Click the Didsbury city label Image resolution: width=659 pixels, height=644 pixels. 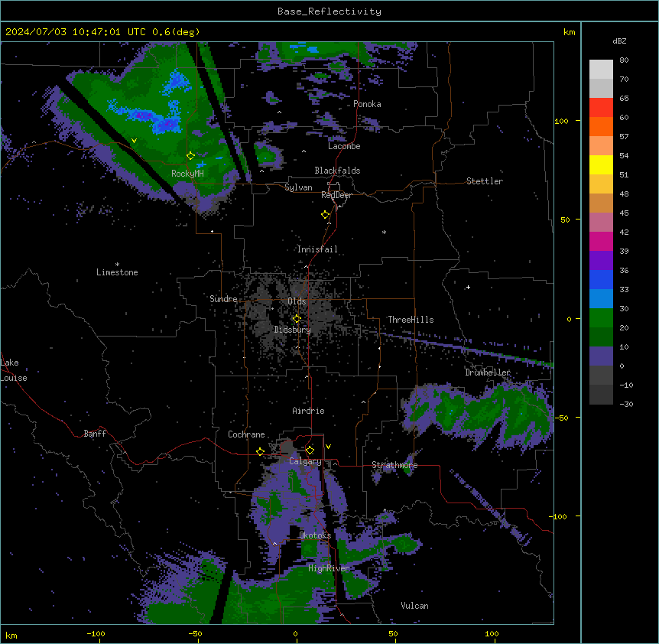point(293,330)
